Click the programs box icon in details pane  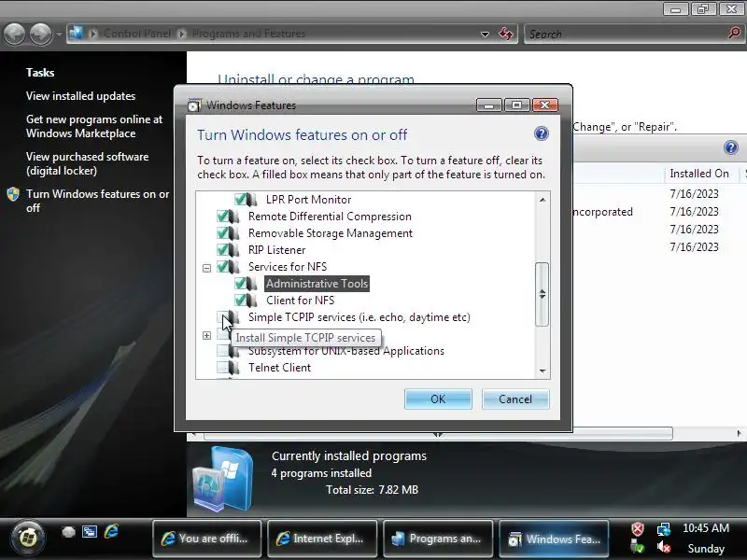tap(223, 479)
